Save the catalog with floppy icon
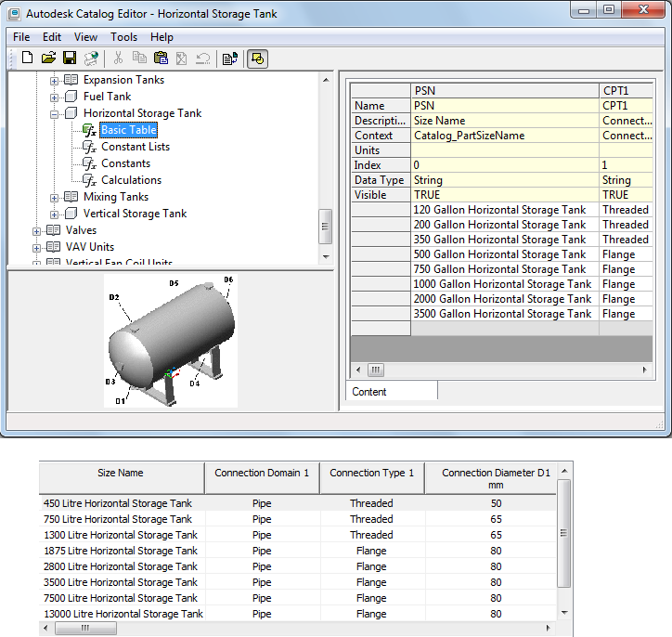 [x=70, y=58]
